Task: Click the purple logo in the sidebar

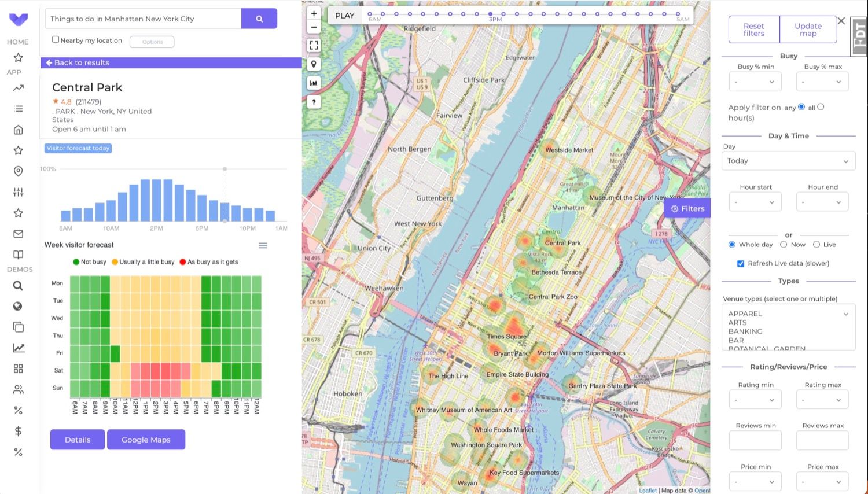Action: (19, 19)
